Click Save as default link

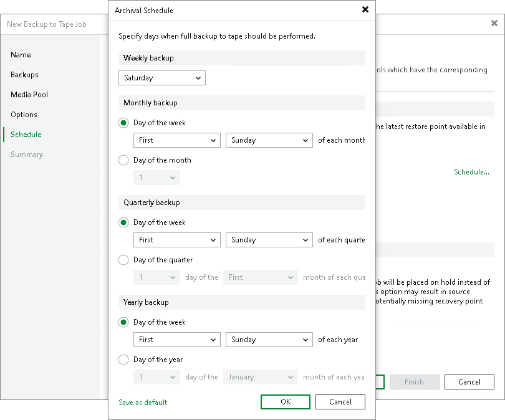point(143,403)
